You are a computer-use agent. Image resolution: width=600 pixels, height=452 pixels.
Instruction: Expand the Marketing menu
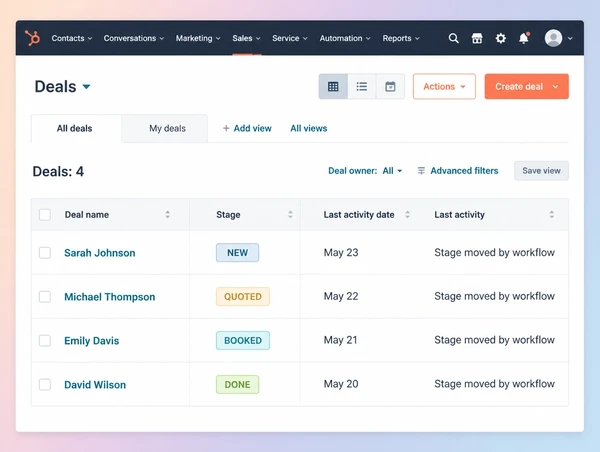[x=198, y=38]
